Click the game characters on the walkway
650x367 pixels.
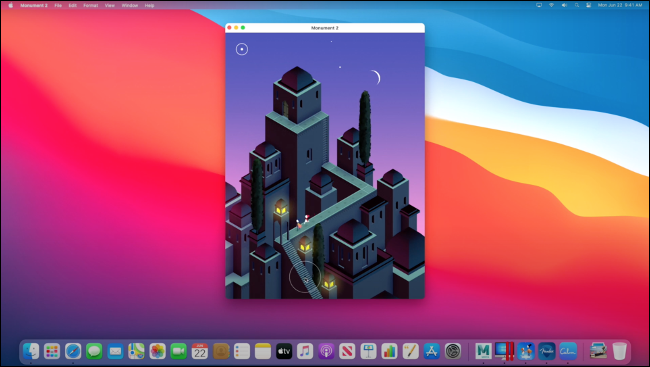302,221
